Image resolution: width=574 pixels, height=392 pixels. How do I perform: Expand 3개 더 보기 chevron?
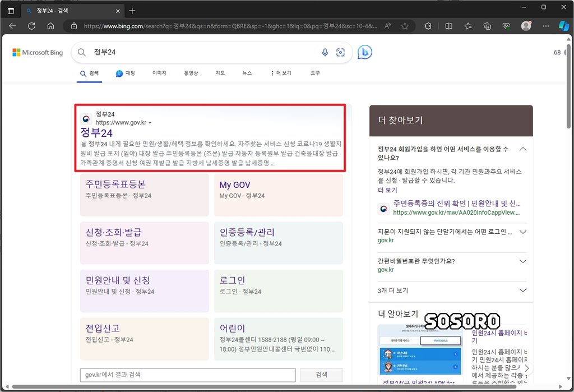(x=523, y=290)
